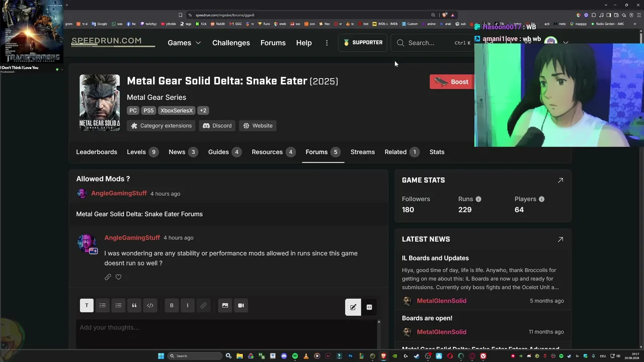Switch to the Stats tab

tap(437, 152)
